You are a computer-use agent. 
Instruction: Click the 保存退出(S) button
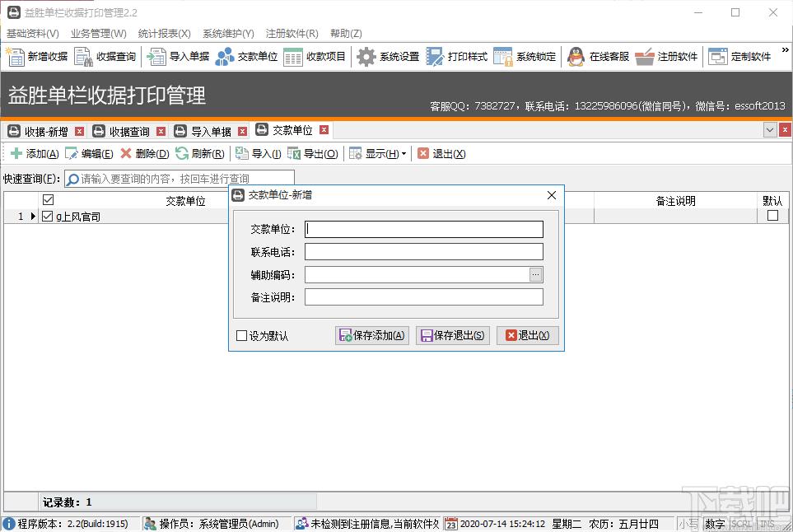453,335
